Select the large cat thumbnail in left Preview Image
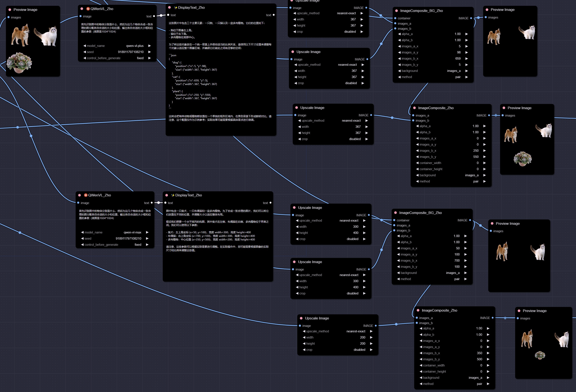This screenshot has height=392, width=576. [46, 36]
